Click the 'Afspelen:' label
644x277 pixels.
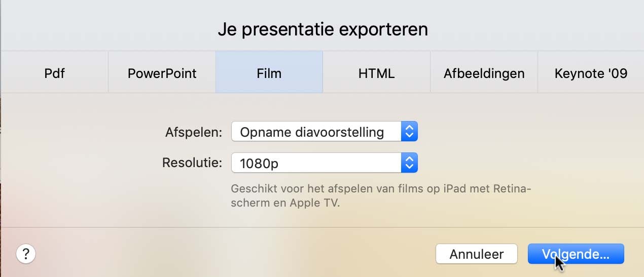[x=194, y=133]
